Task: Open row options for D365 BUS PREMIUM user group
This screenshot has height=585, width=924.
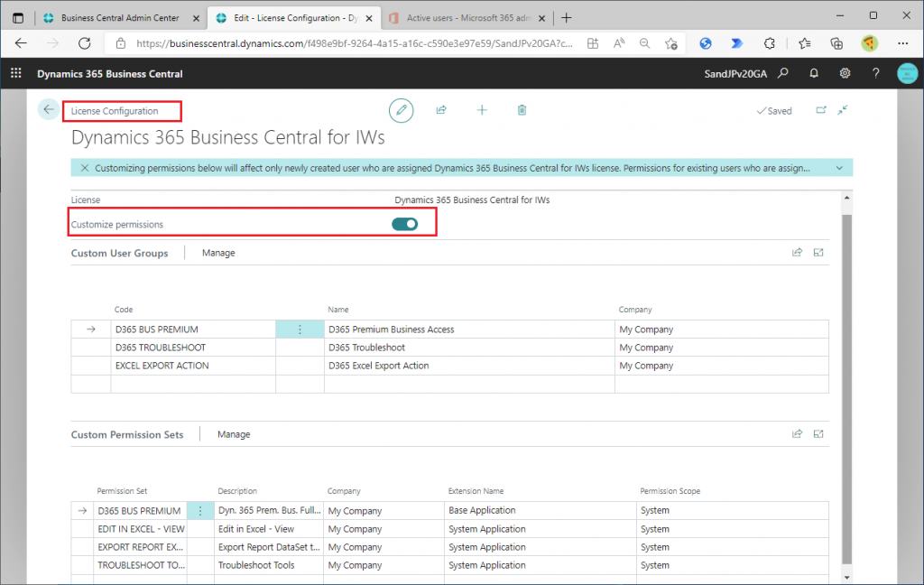Action: click(x=300, y=330)
